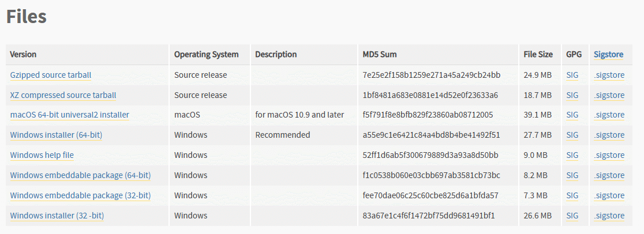Open SIG link for macOS installer row
644x234 pixels.
(572, 115)
